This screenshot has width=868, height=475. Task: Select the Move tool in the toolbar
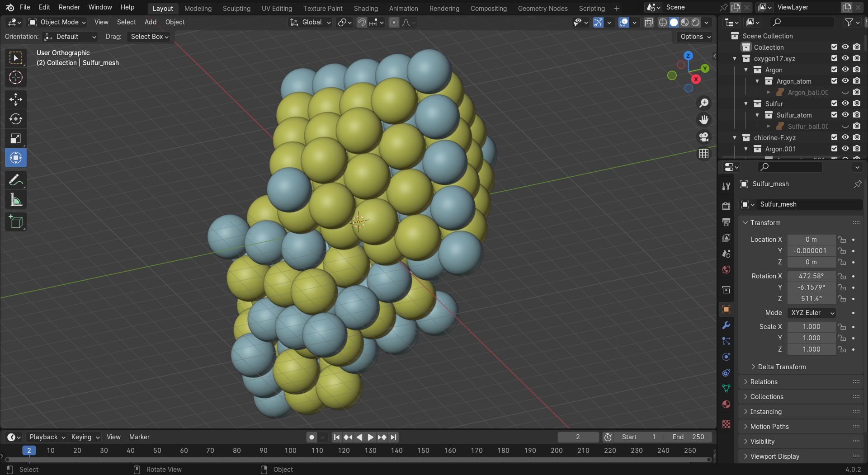(16, 99)
